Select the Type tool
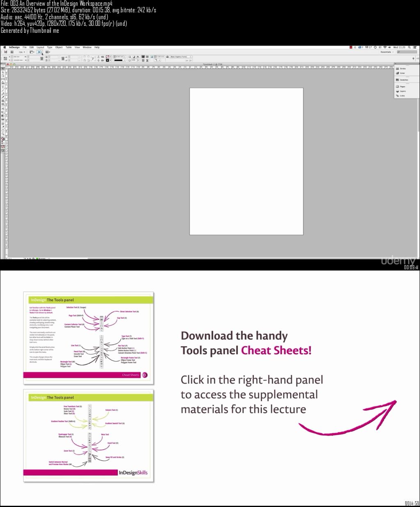This screenshot has width=420, height=507. click(3, 86)
